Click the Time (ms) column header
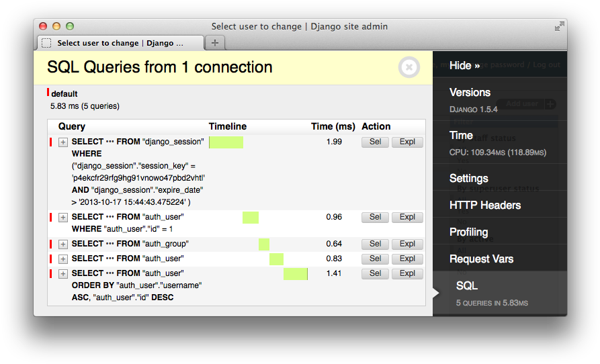Viewport: 600px width, 364px height. 333,126
